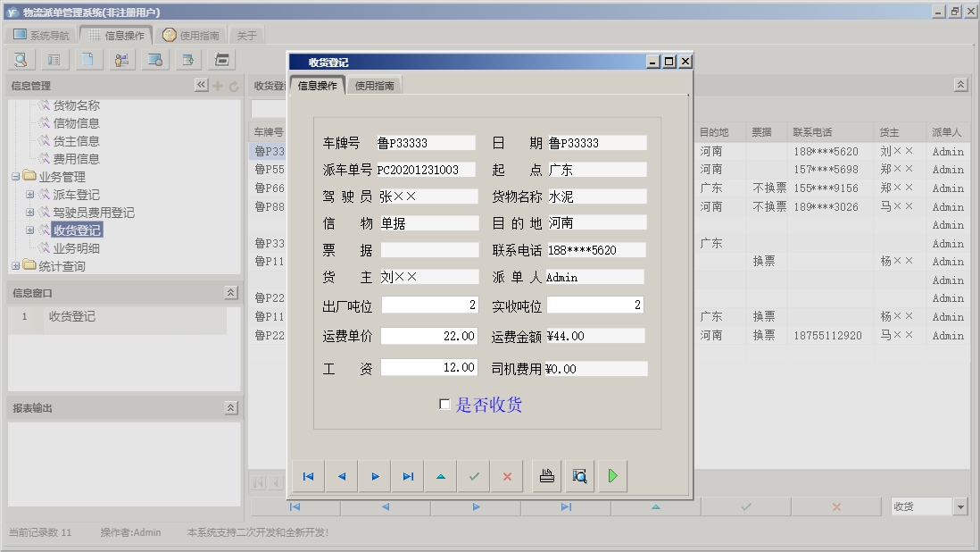Click the first-record navigation icon in dialog

[x=308, y=476]
